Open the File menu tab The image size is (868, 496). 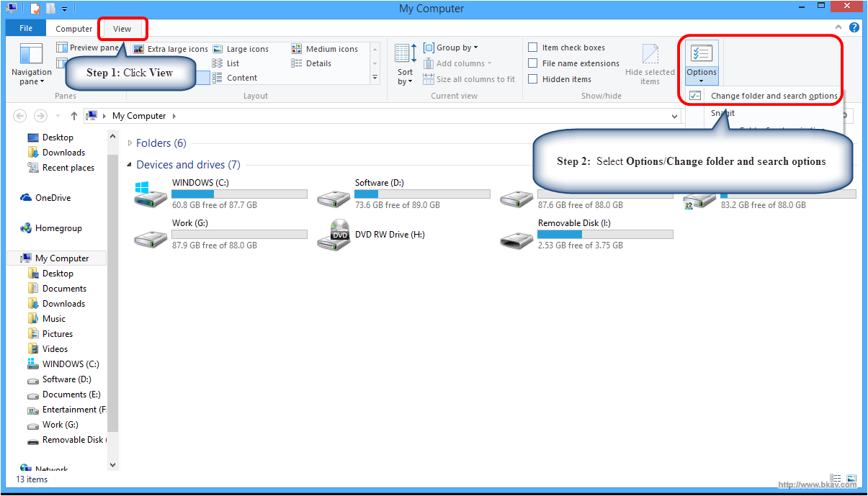[x=26, y=29]
